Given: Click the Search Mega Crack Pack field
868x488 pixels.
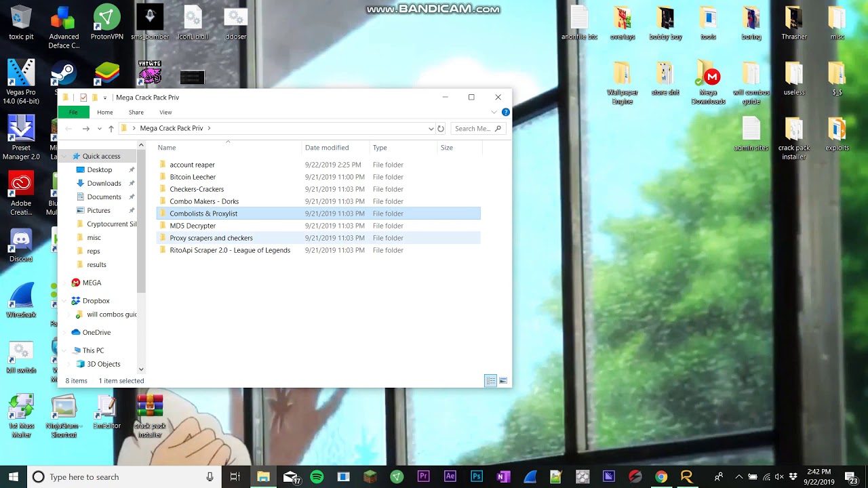Looking at the screenshot, I should point(477,128).
